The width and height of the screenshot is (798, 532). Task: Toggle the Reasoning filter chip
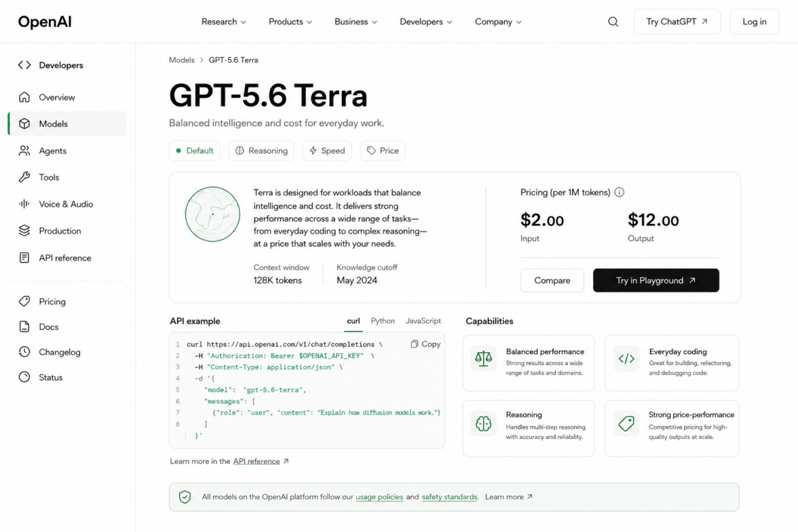pyautogui.click(x=262, y=151)
